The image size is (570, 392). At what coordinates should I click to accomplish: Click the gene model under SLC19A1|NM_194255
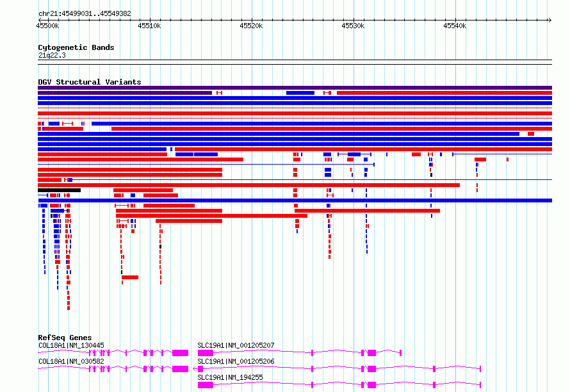[339, 385]
